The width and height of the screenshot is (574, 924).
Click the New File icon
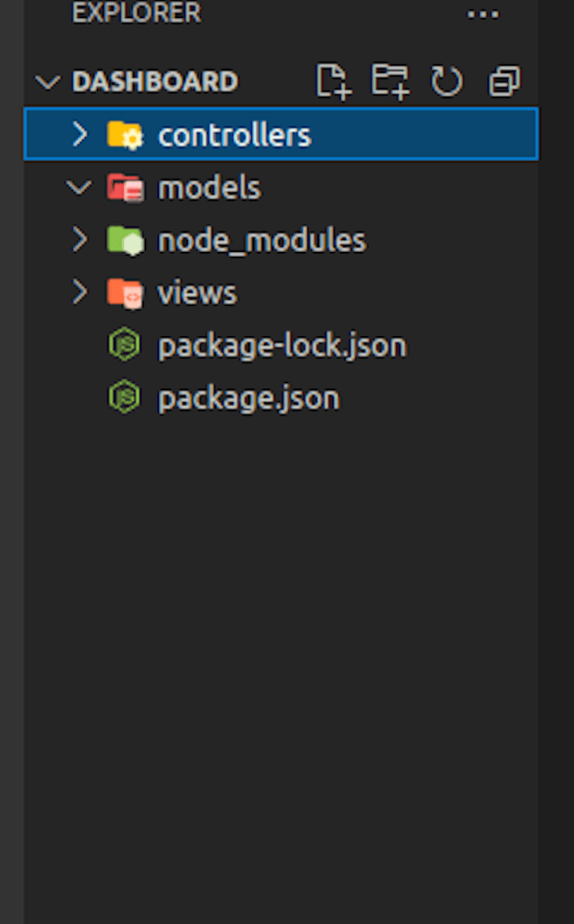[333, 80]
